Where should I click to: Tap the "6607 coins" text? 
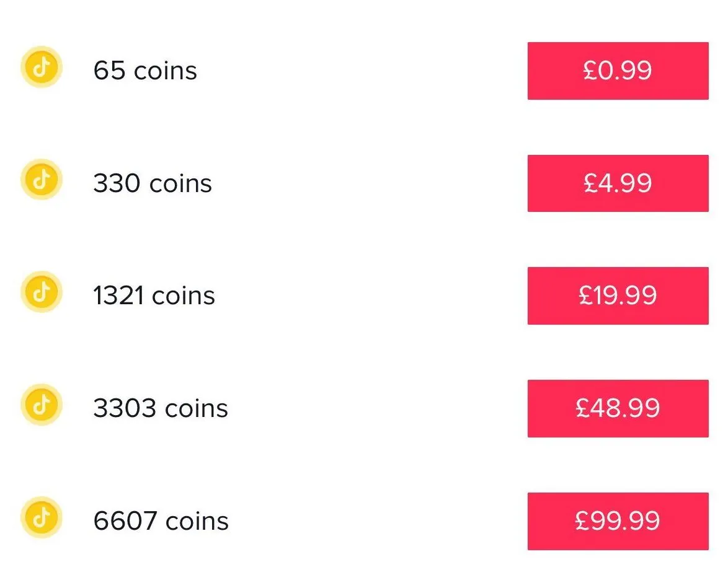click(x=161, y=521)
